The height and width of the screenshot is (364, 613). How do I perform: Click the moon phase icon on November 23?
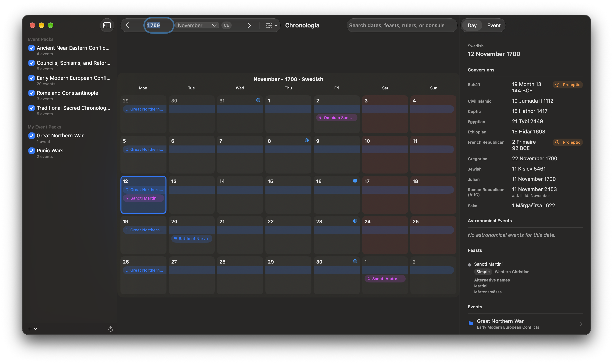coord(355,221)
